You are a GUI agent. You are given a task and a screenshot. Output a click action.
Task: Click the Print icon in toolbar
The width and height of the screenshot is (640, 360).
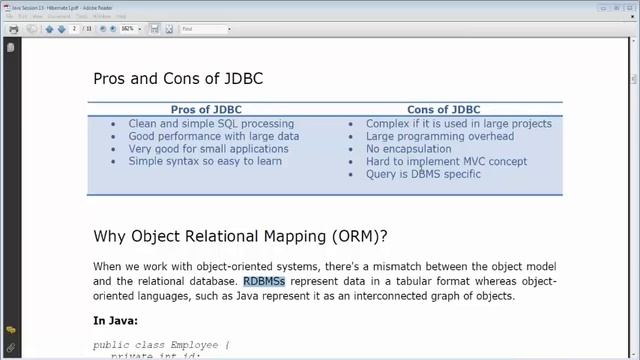coord(13,29)
